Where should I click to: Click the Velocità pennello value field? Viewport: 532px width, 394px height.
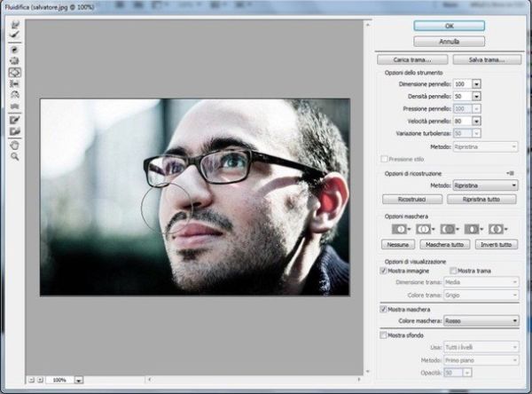[462, 120]
